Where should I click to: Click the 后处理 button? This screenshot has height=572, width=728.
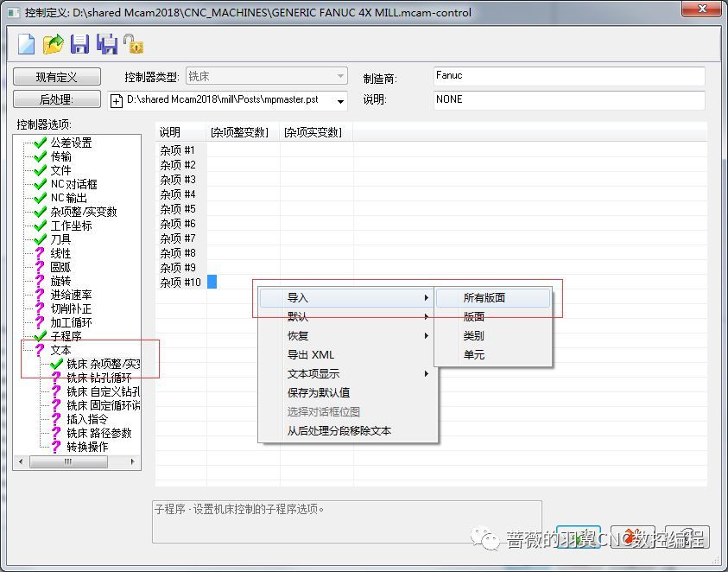coord(57,99)
